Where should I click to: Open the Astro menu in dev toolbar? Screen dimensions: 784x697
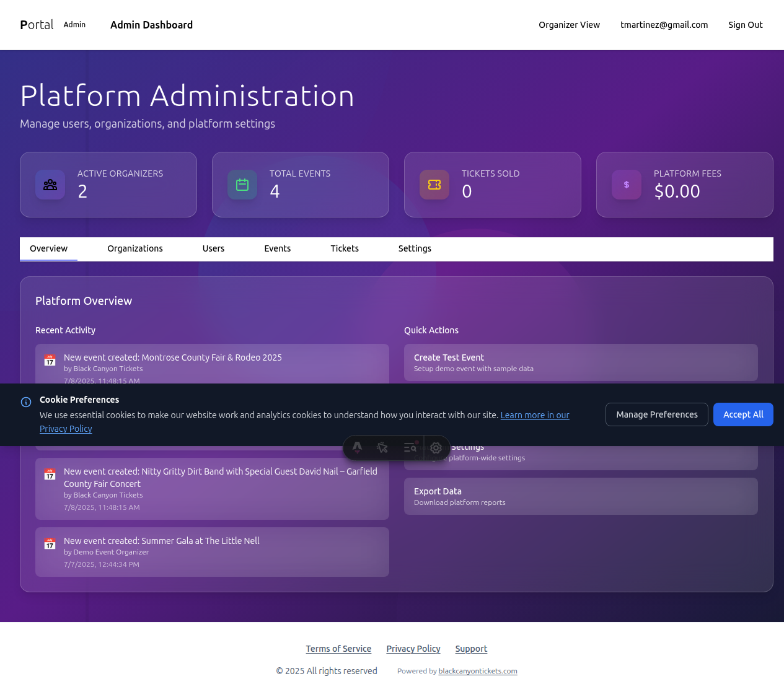(x=358, y=447)
